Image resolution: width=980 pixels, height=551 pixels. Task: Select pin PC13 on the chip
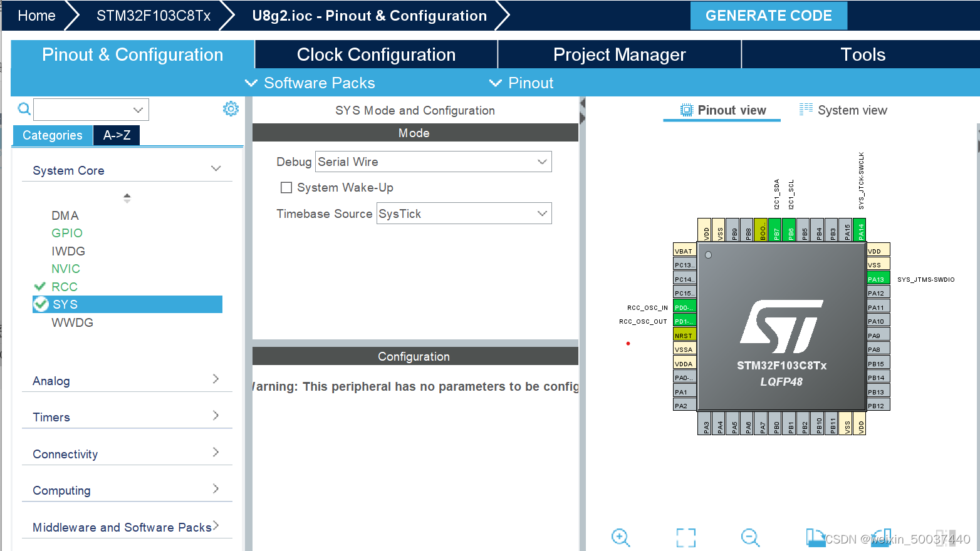tap(684, 265)
